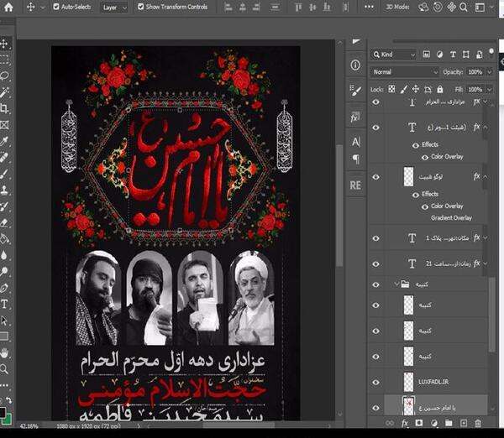Screen dimensions: 504x438
Task: Select the Pen tool
Action: [4, 288]
